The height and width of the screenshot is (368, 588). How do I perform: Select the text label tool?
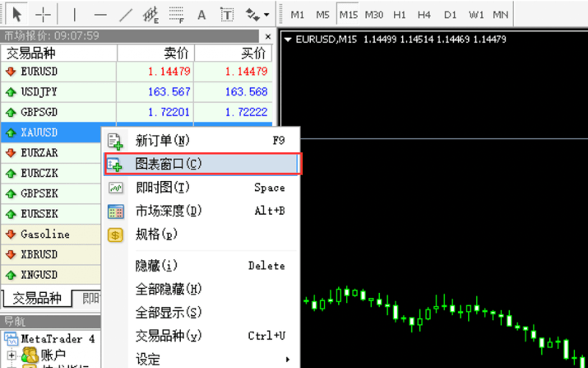(x=227, y=15)
